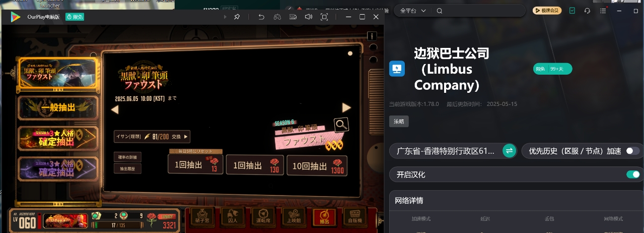Open customer support headset icon
This screenshot has width=644, height=233.
[x=587, y=11]
